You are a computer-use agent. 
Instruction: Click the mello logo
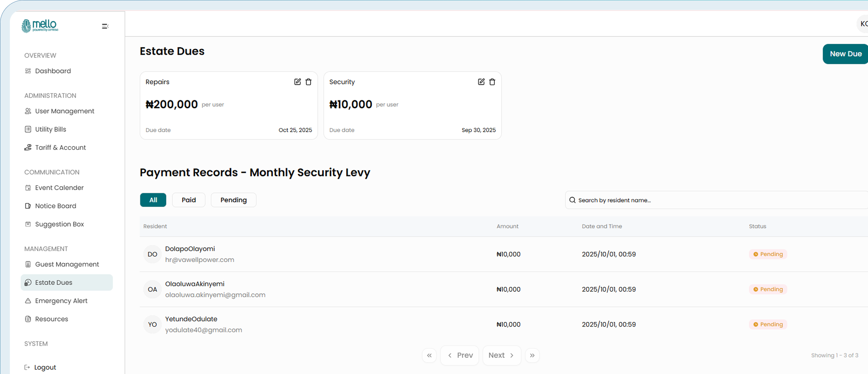(x=40, y=26)
